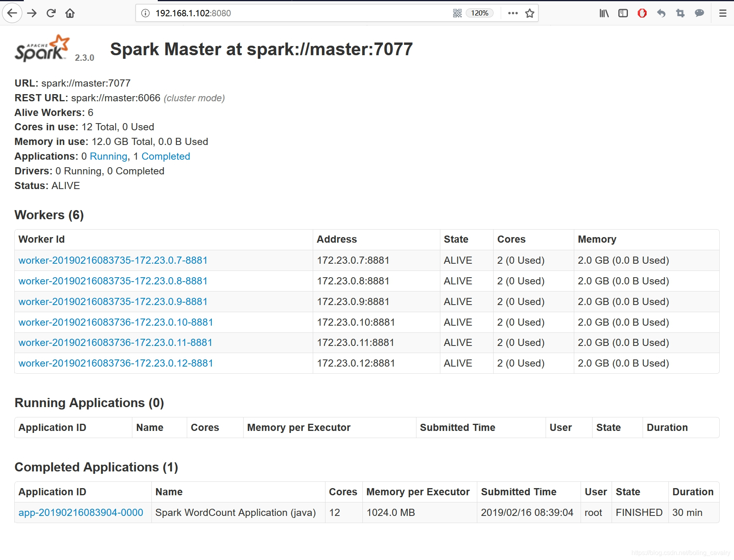The height and width of the screenshot is (560, 734).
Task: Open the Running applications link
Action: coord(108,156)
